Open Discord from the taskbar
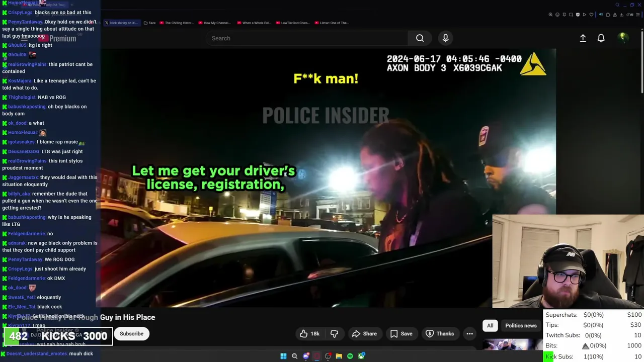644x362 pixels. coord(306,356)
